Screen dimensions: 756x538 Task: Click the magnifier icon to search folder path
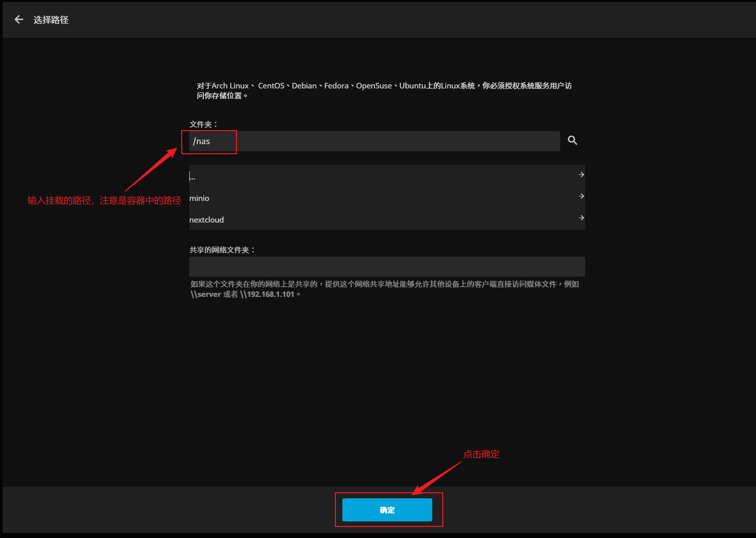pos(572,141)
